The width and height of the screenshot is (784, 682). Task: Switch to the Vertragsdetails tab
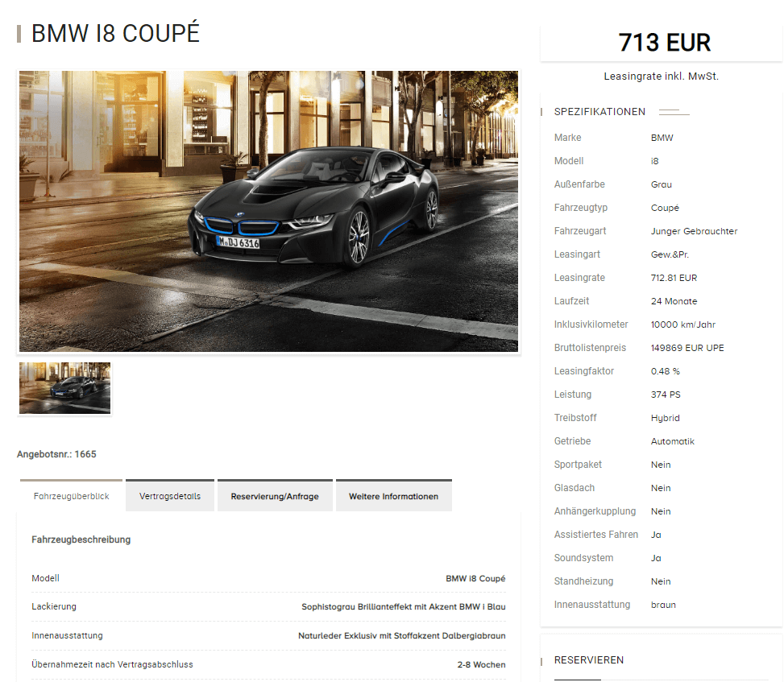tap(170, 496)
